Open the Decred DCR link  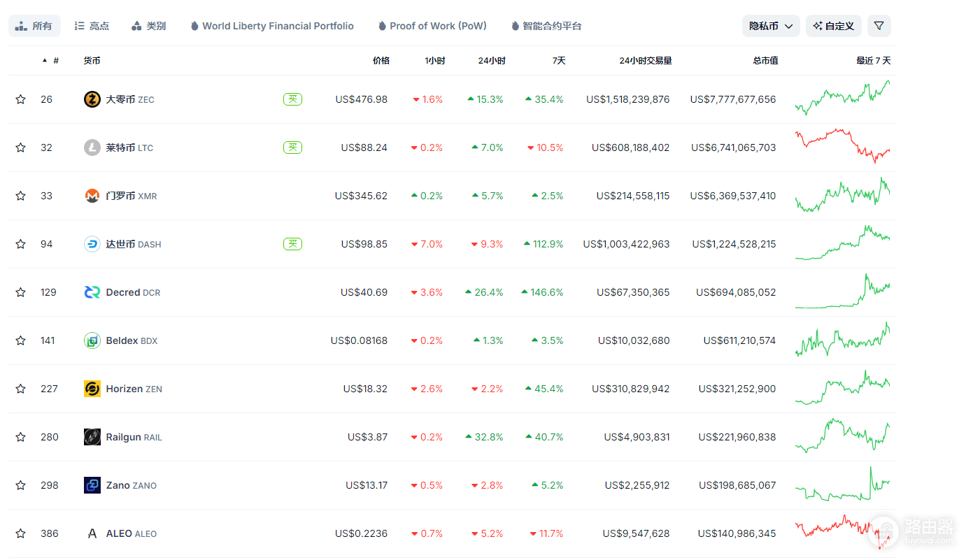pyautogui.click(x=133, y=292)
